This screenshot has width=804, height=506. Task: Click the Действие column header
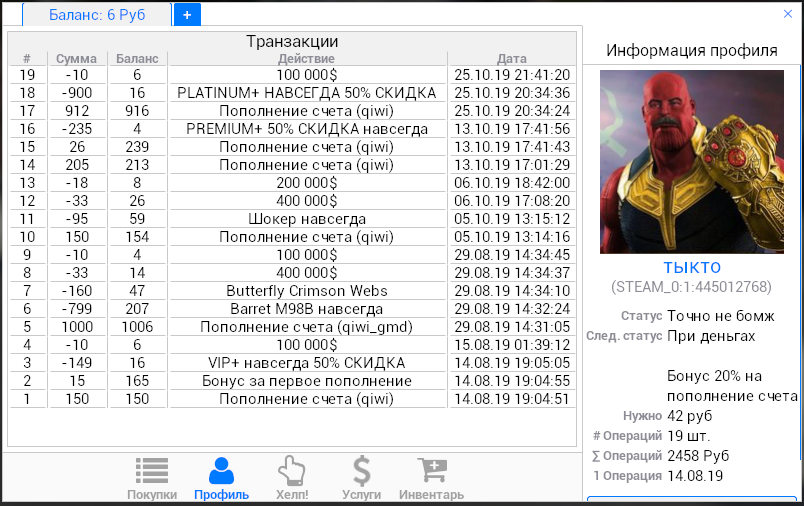[307, 59]
